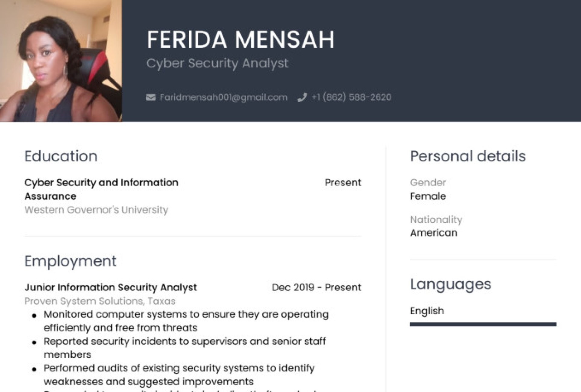Click the Faridmensah001@gmail.com email address

(x=223, y=97)
